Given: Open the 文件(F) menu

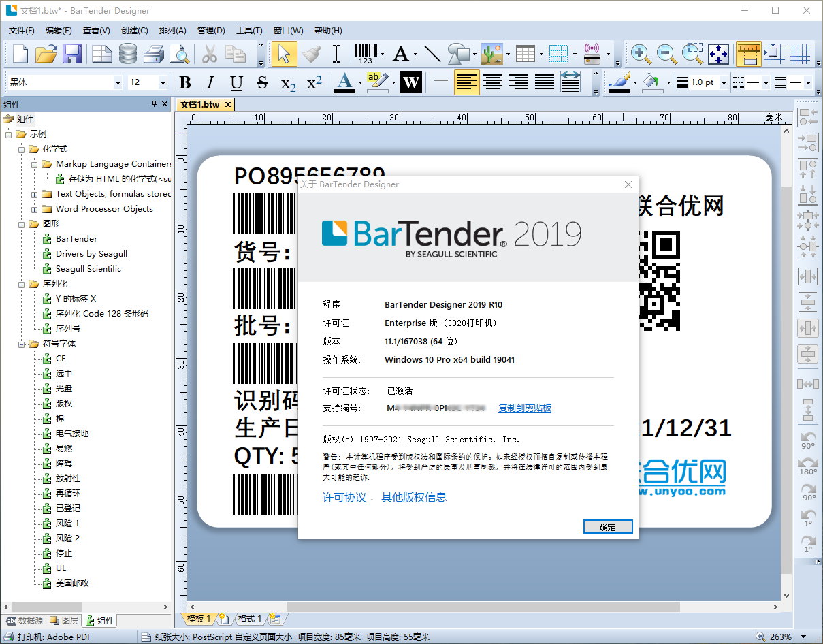Looking at the screenshot, I should [x=21, y=30].
